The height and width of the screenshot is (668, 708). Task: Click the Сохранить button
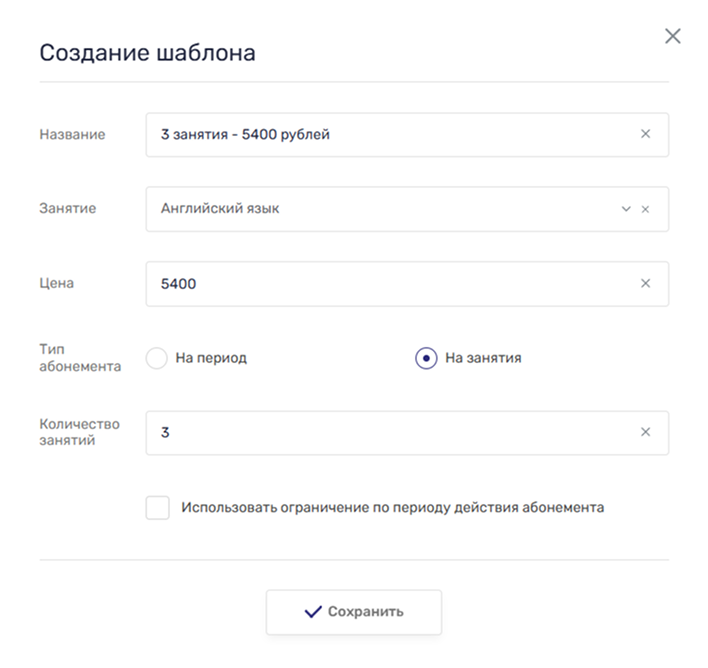pos(353,611)
